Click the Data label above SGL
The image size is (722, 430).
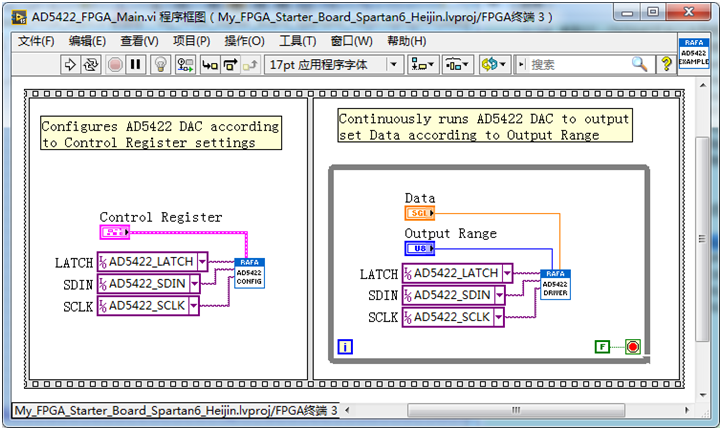pyautogui.click(x=419, y=198)
